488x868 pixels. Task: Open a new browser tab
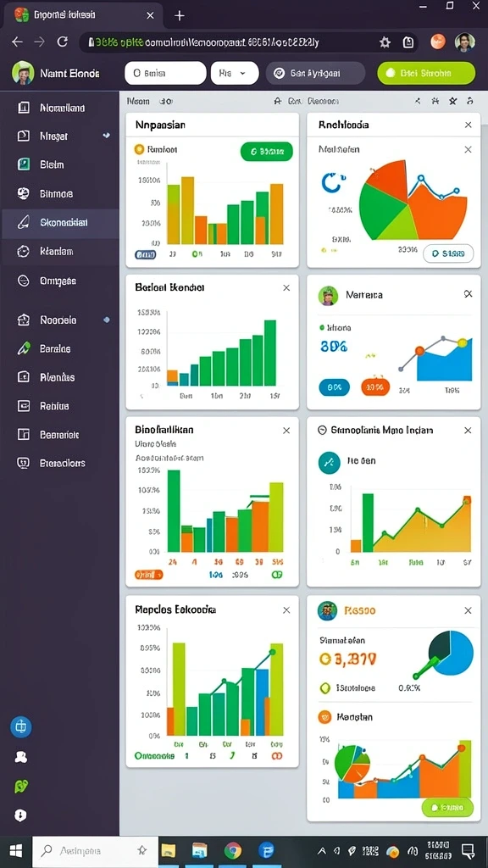pos(180,15)
